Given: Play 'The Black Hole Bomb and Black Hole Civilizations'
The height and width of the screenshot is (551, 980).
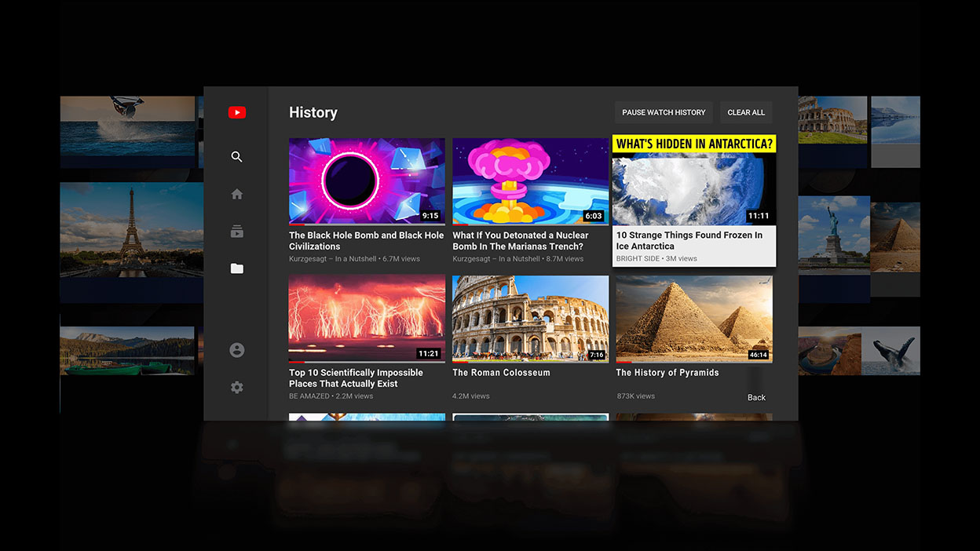Looking at the screenshot, I should pos(367,181).
